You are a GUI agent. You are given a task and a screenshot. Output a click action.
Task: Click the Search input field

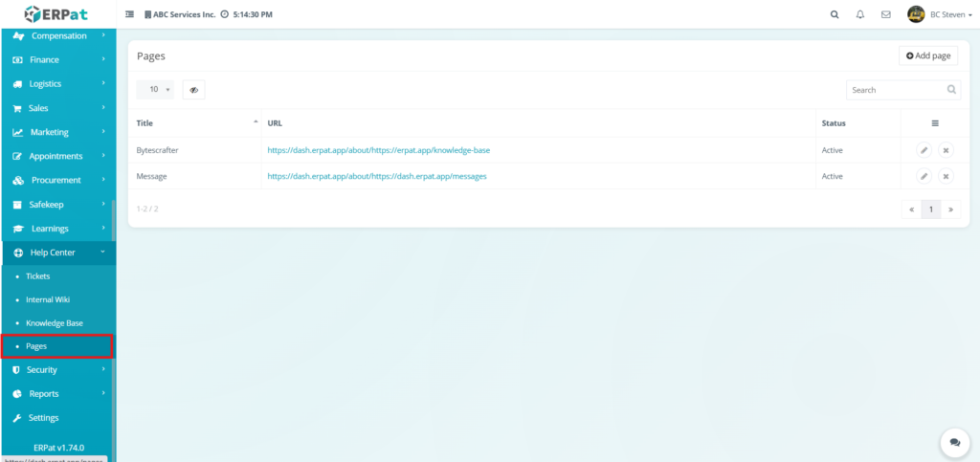(x=895, y=90)
